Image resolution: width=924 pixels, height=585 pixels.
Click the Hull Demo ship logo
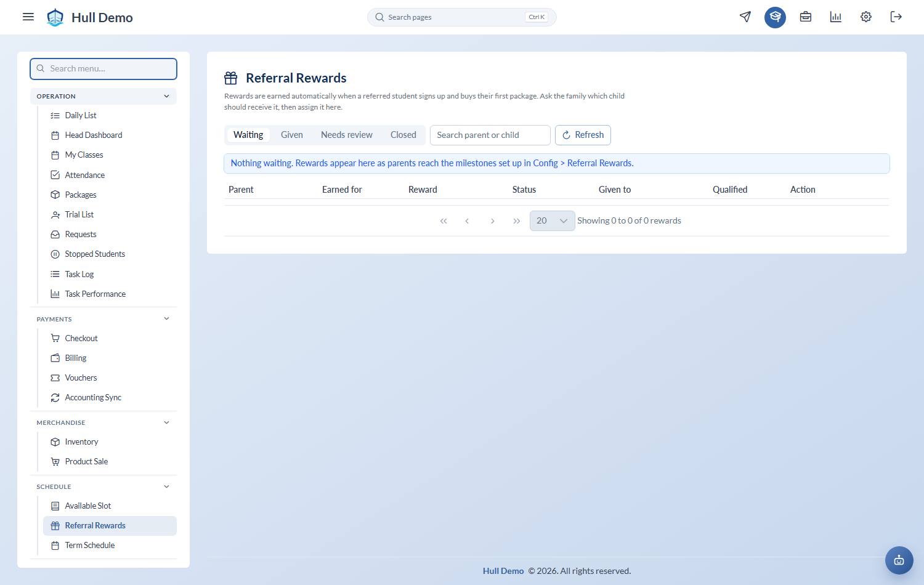coord(55,17)
